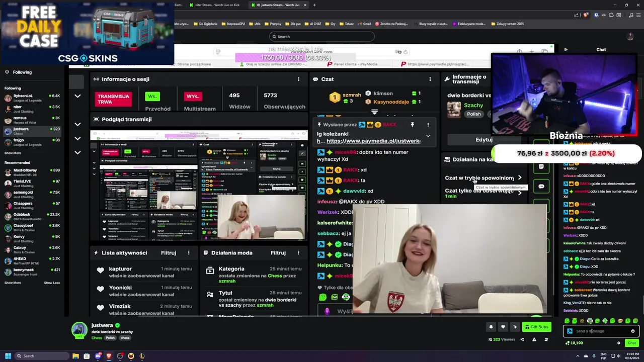Click the report warning triangle icon
Viewport: 644px width, 362px height.
coord(534,339)
